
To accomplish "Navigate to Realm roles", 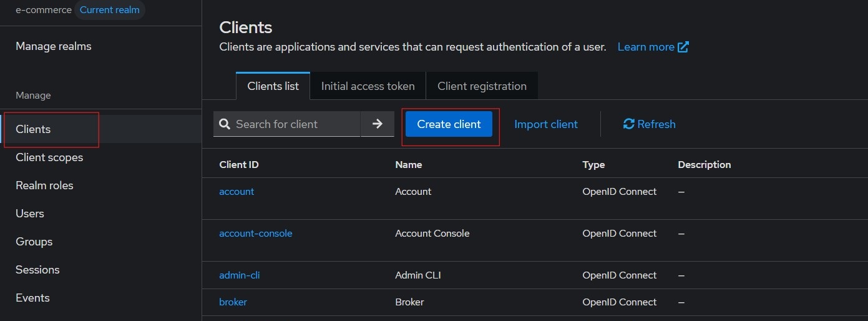I will click(x=44, y=185).
